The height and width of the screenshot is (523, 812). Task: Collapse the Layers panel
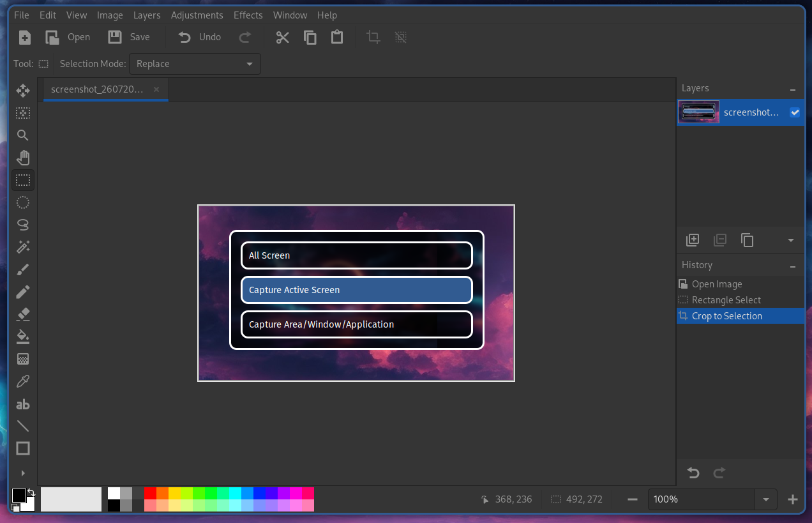pyautogui.click(x=793, y=89)
